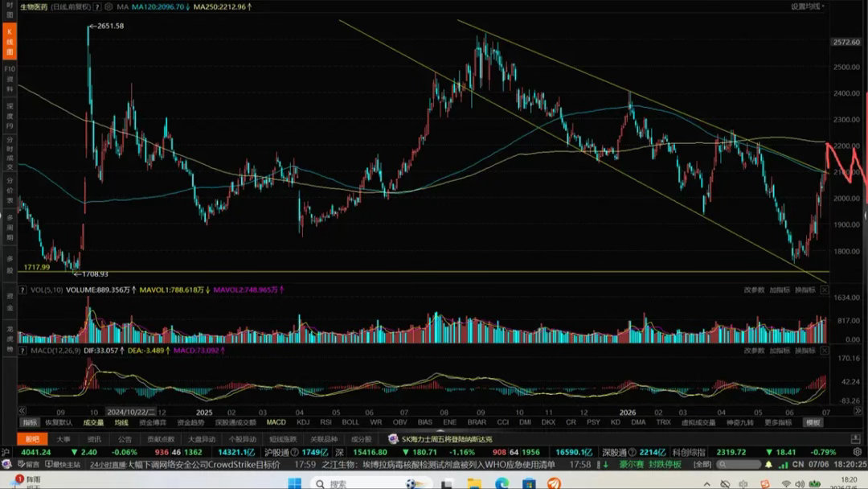Open MA indicator settings gear icon
Screen dimensions: 868x489
pos(108,6)
